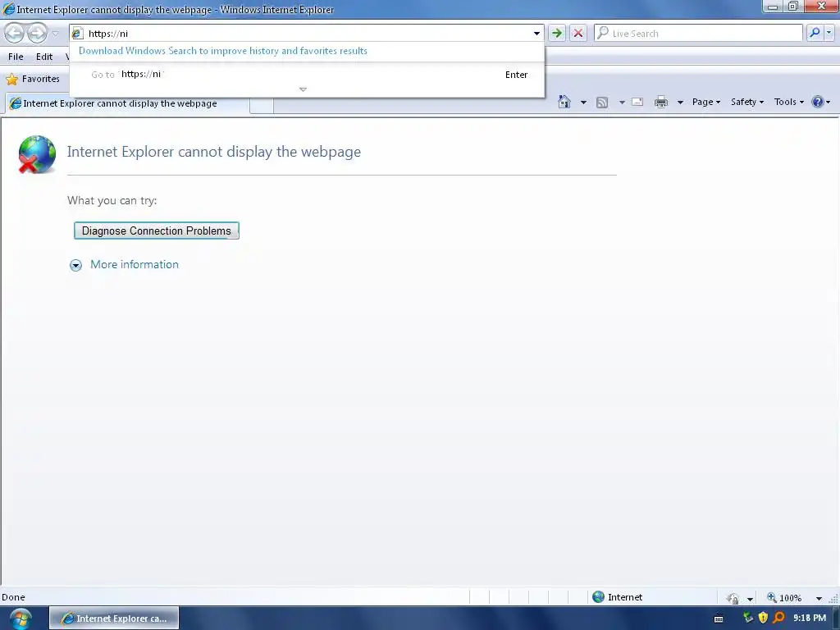Open the dropdown next to the status bar lock
Screen dimensions: 840x630
(x=750, y=598)
